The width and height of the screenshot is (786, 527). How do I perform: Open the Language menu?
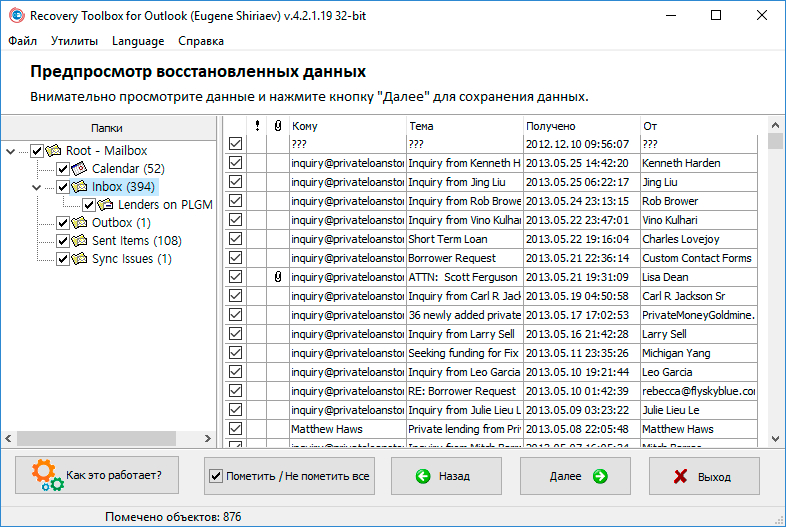(x=138, y=41)
